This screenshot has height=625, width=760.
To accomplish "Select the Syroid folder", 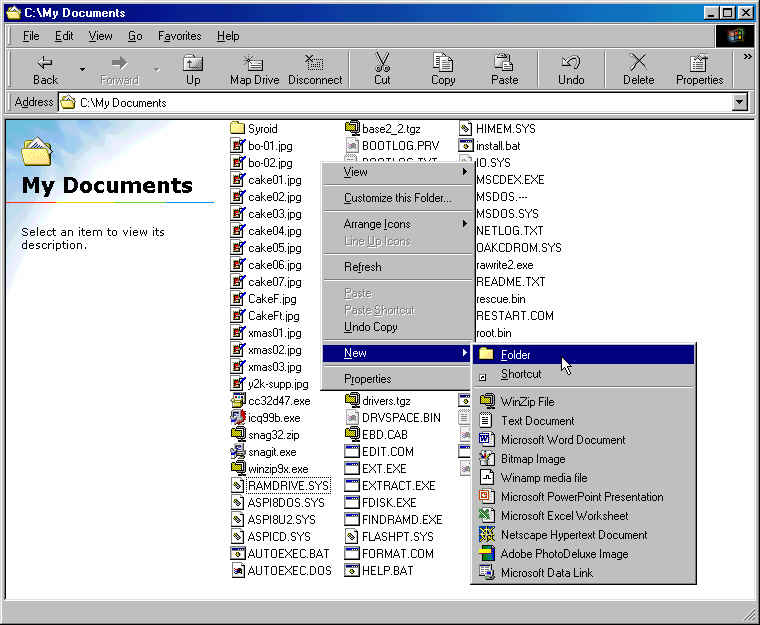I will click(x=262, y=128).
